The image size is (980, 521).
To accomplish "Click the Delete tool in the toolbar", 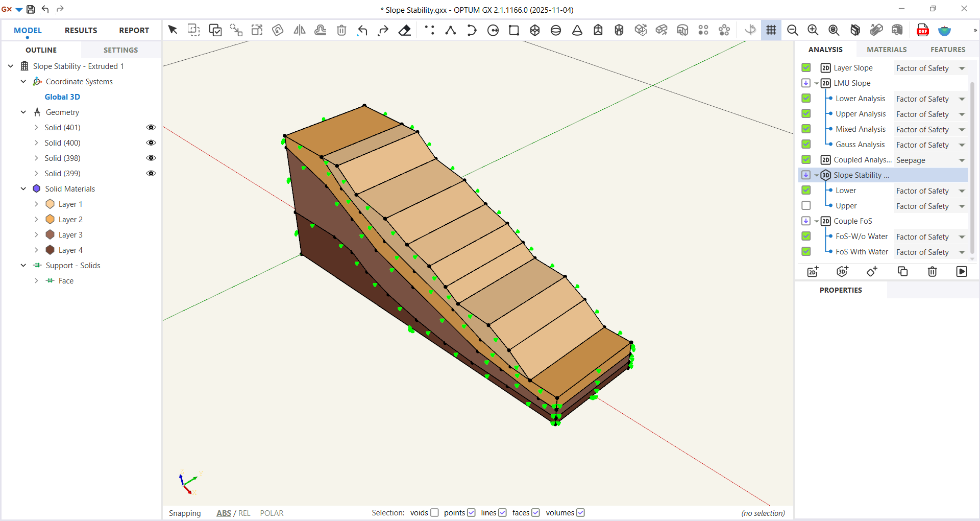I will tap(341, 30).
